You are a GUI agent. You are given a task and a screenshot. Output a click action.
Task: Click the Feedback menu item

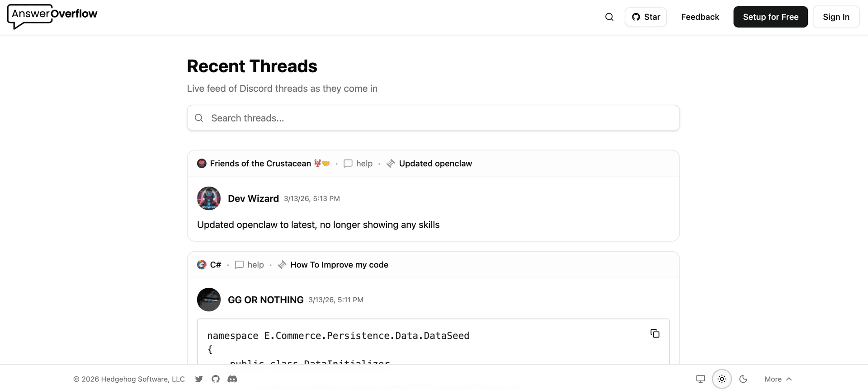700,17
